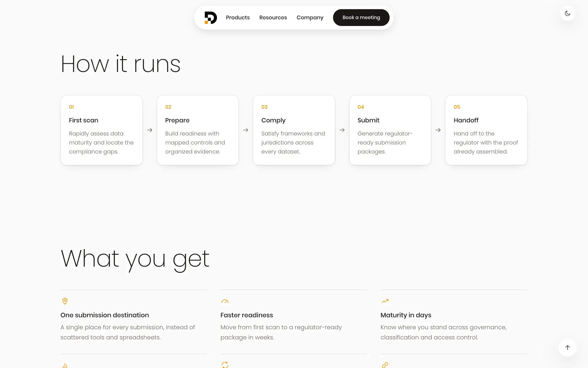Viewport: 588px width, 368px height.
Task: Open the Company menu
Action: click(310, 17)
